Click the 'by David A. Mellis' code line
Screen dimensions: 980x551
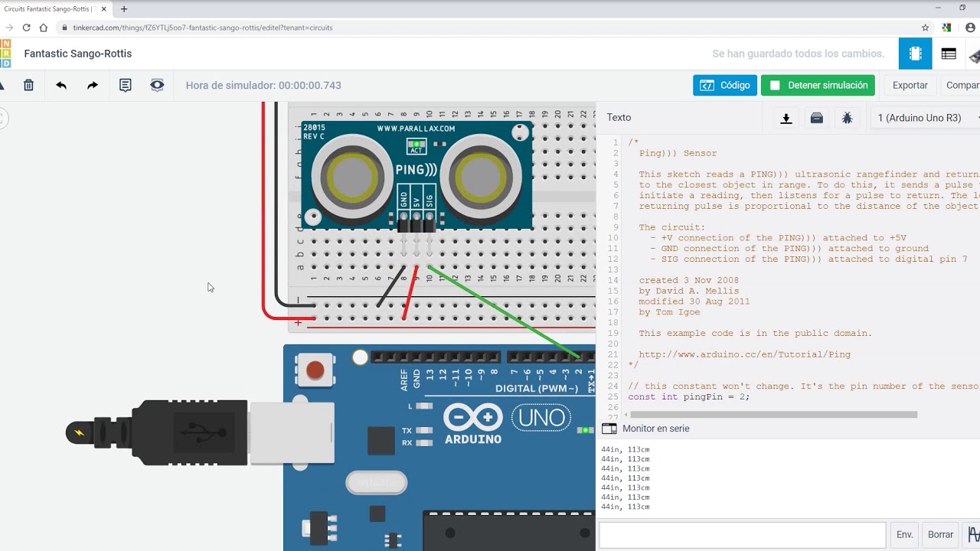coord(688,291)
